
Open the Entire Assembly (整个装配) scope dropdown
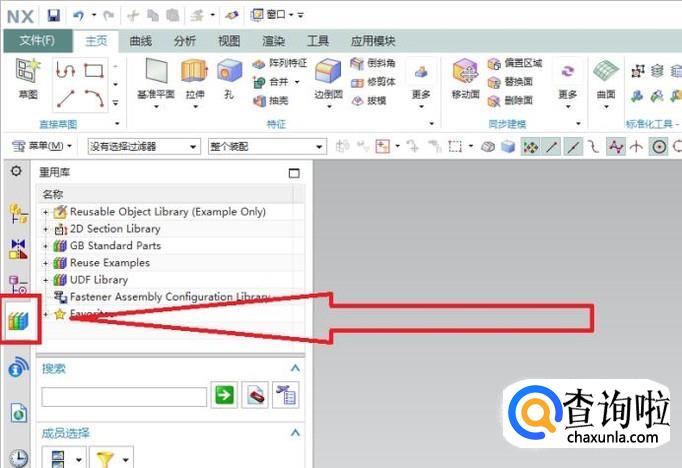coord(267,147)
